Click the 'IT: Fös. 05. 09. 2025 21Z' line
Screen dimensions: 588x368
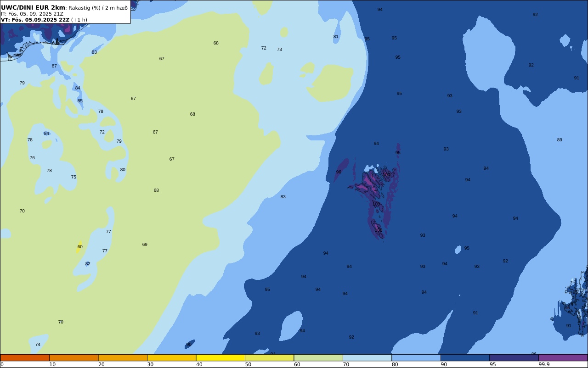pyautogui.click(x=32, y=14)
